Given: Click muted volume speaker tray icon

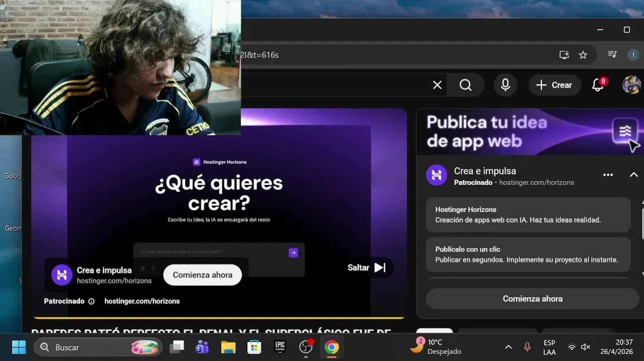Looking at the screenshot, I should (585, 347).
